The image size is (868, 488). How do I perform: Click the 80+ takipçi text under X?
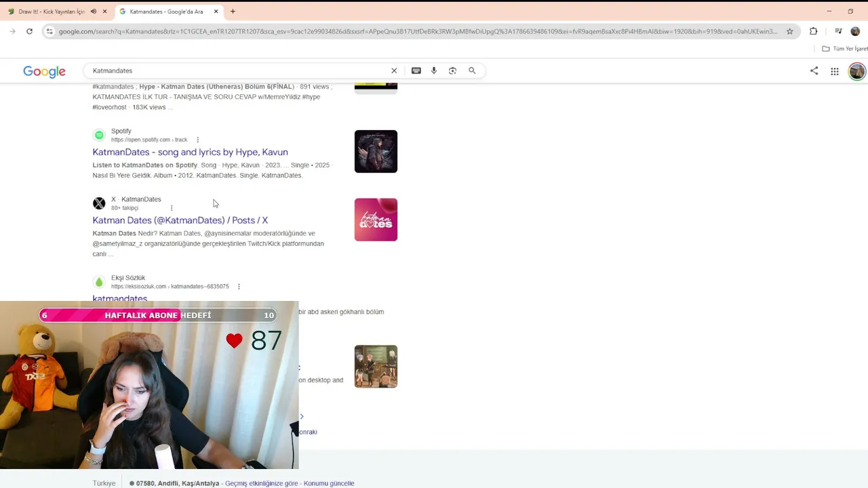point(125,208)
